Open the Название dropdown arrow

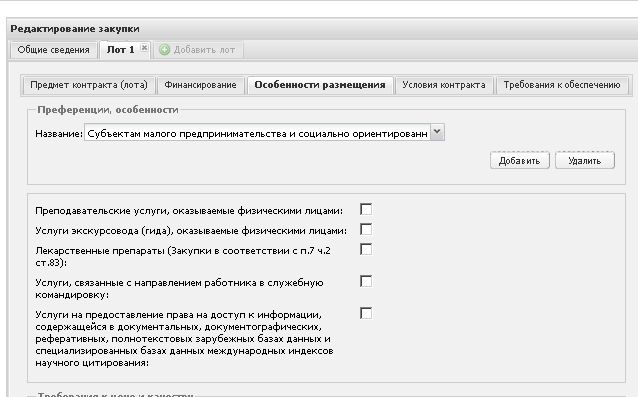[x=437, y=132]
